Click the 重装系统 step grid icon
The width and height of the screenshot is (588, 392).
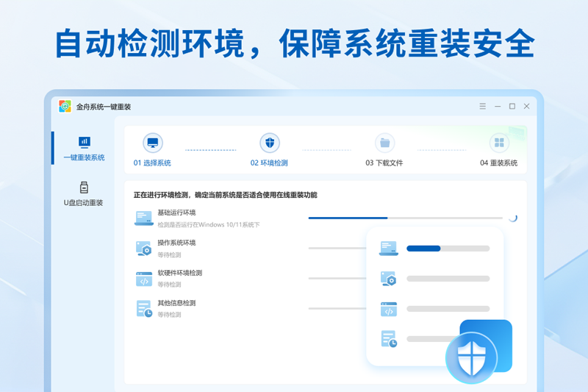(x=499, y=143)
